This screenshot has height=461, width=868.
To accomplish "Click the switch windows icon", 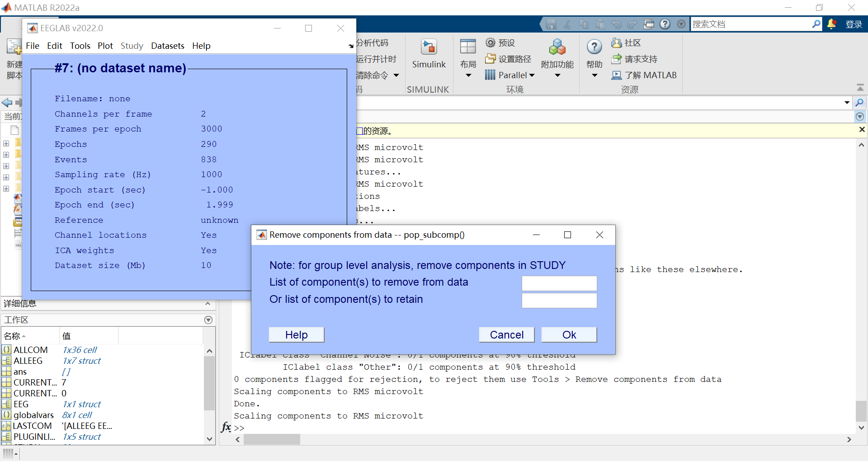I will tap(649, 24).
